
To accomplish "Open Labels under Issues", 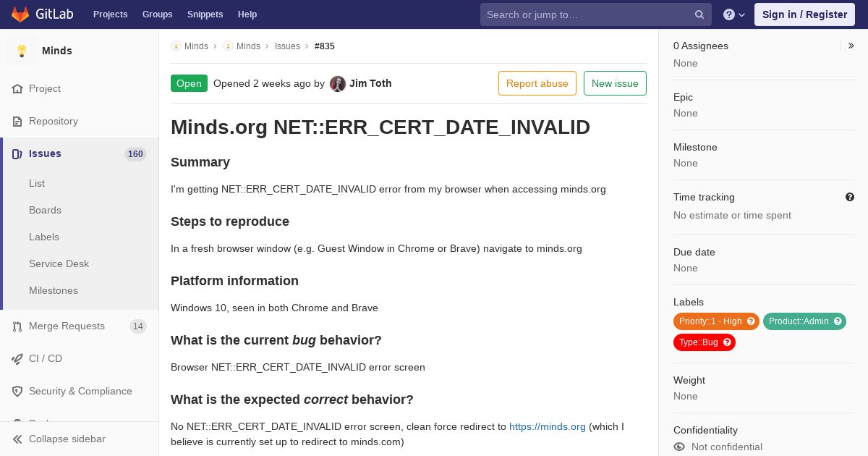I will click(44, 237).
